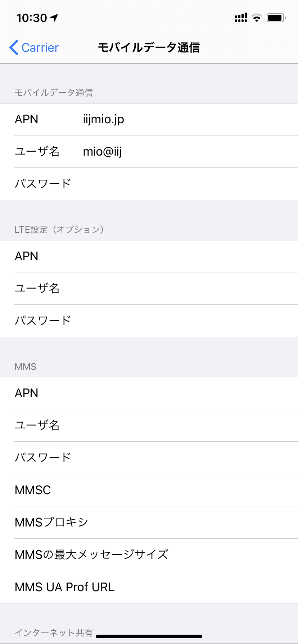Tap the Wi-Fi status icon
The image size is (298, 644).
[x=257, y=18]
